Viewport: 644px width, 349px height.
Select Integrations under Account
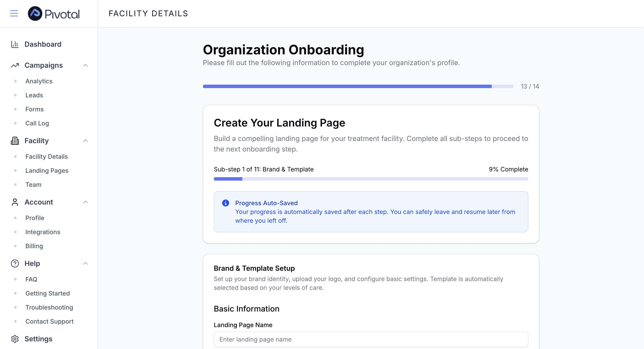(x=43, y=232)
